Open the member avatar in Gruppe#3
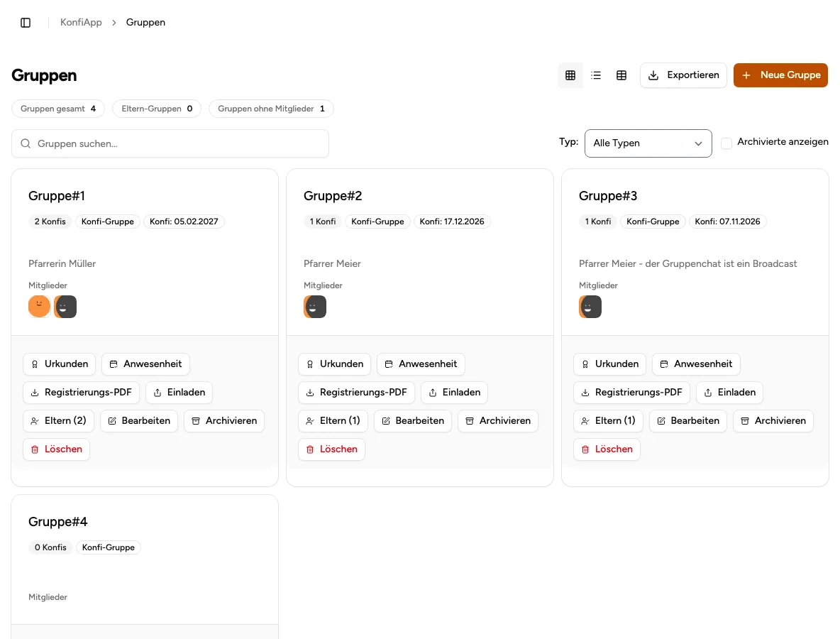This screenshot has width=840, height=639. 590,307
